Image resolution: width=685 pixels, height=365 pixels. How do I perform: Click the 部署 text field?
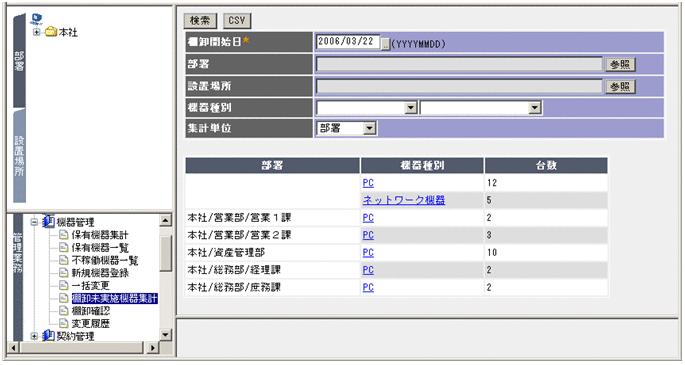459,64
